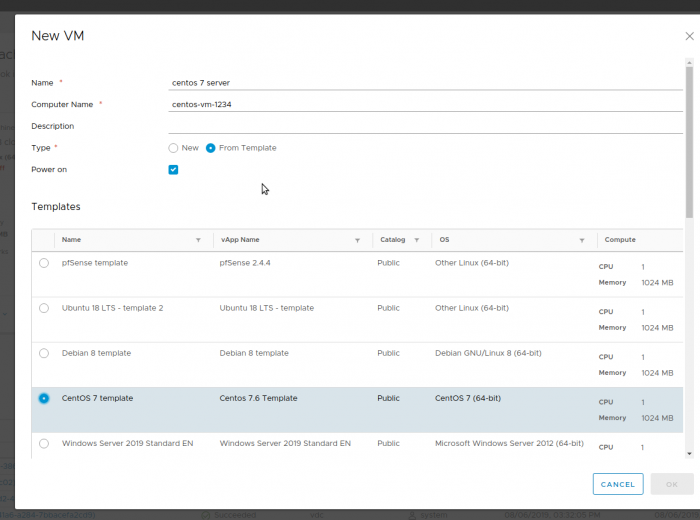Filter templates by Name column
Screen dimensions: 700x520
[198, 240]
